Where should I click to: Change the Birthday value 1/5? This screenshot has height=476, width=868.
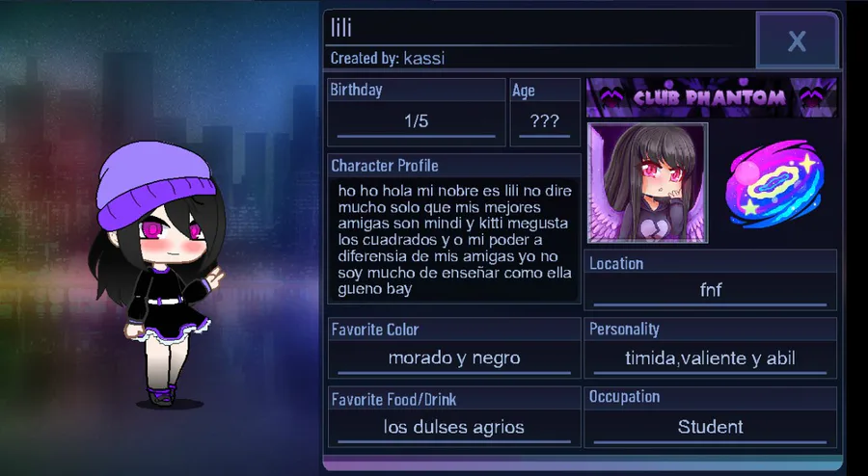(x=417, y=122)
